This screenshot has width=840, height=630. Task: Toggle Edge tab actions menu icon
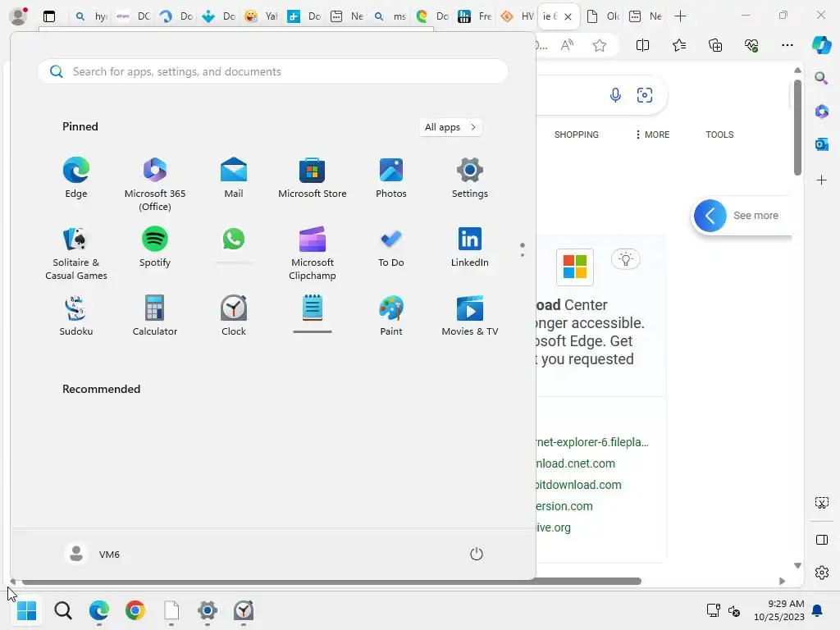pyautogui.click(x=49, y=16)
